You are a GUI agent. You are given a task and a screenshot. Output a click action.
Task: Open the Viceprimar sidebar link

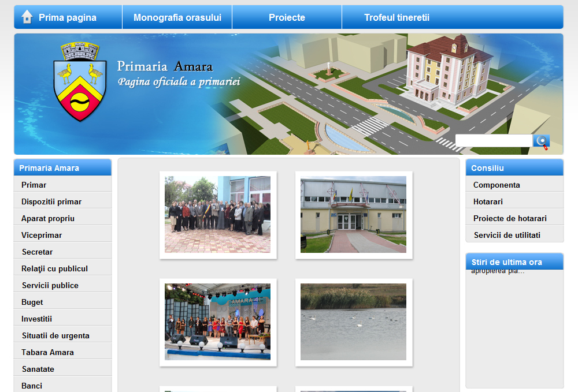(x=42, y=235)
